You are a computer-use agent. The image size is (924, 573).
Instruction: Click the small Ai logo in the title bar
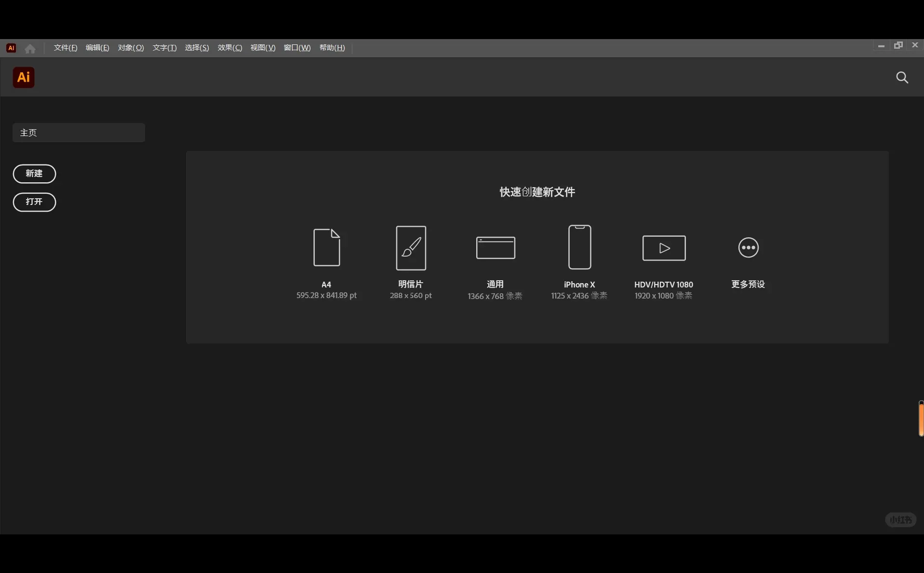point(11,48)
